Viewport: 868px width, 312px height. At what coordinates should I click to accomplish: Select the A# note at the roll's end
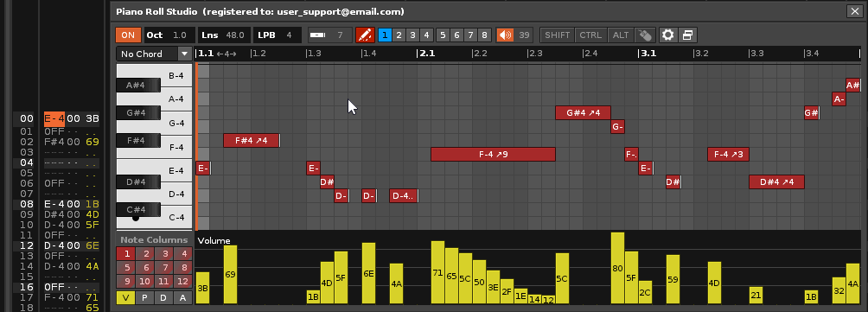[853, 86]
